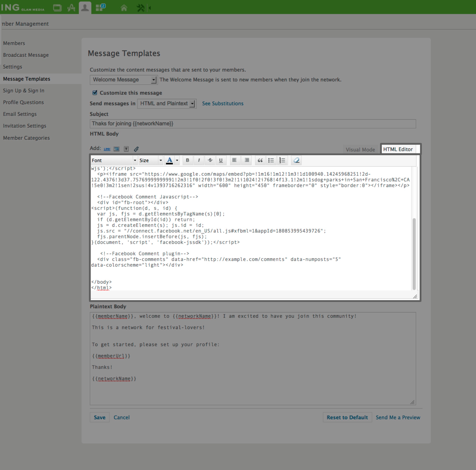476x470 pixels.
Task: Open the text color dropdown arrow
Action: click(x=177, y=160)
